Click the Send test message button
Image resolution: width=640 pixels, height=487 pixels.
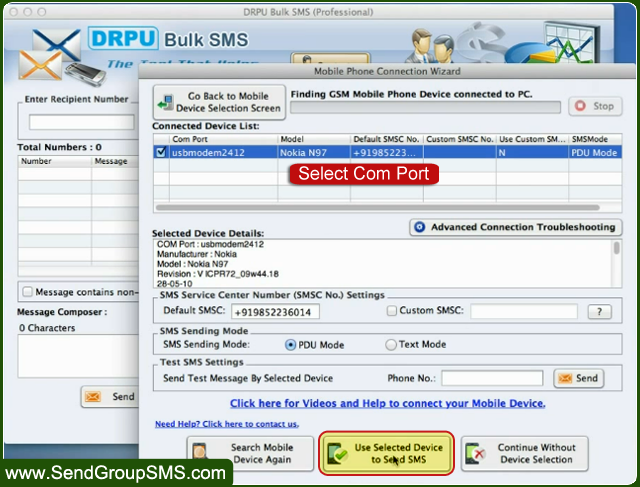point(578,378)
